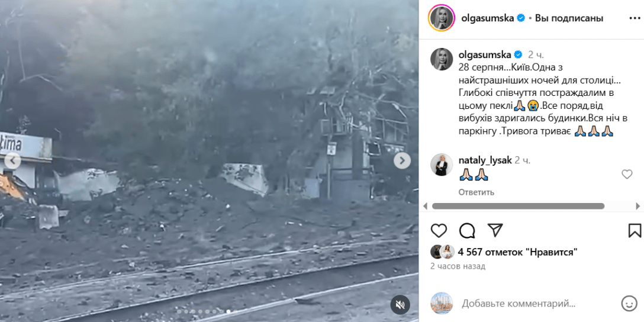Open nataly_lysak commenter avatar
The width and height of the screenshot is (644, 322).
pos(442,165)
